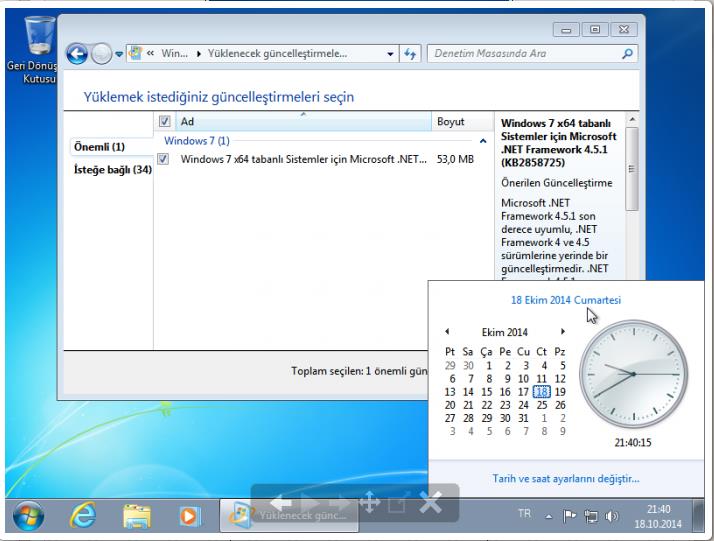Viewport: 714px width, 541px height.
Task: Click the 53,0 MB size value
Action: pos(455,159)
